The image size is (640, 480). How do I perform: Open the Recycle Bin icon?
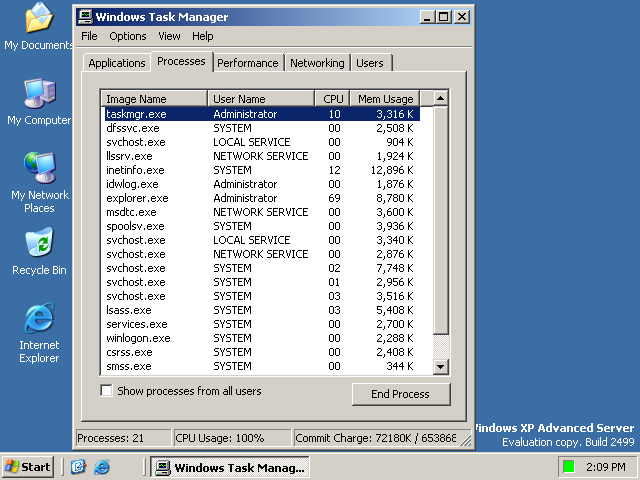point(39,245)
